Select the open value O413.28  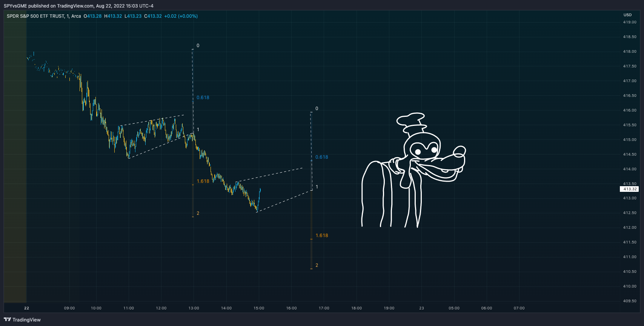click(x=92, y=16)
